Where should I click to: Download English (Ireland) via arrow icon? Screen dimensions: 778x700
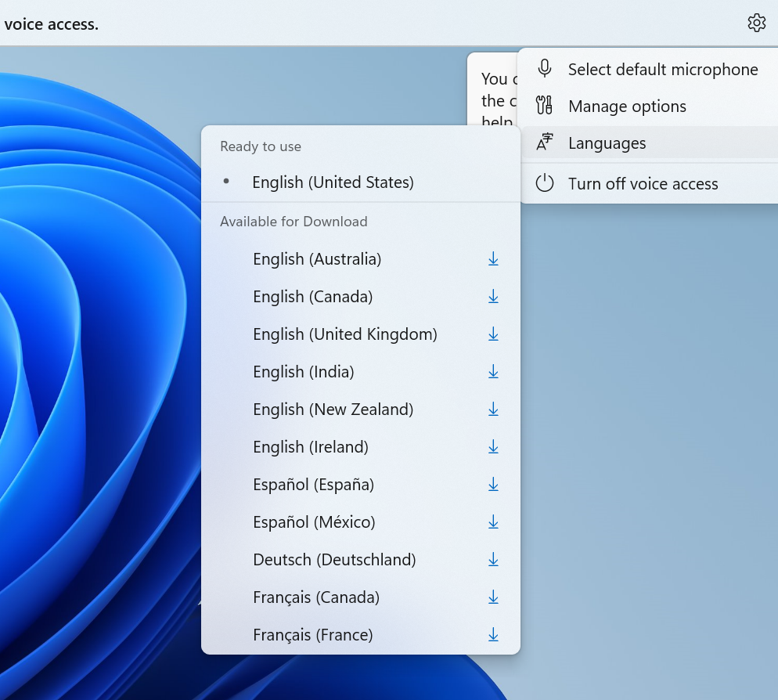492,447
